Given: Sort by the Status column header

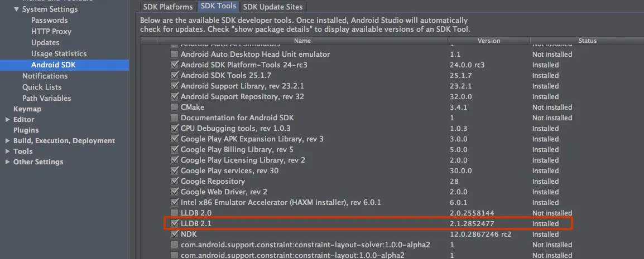Looking at the screenshot, I should pos(587,41).
